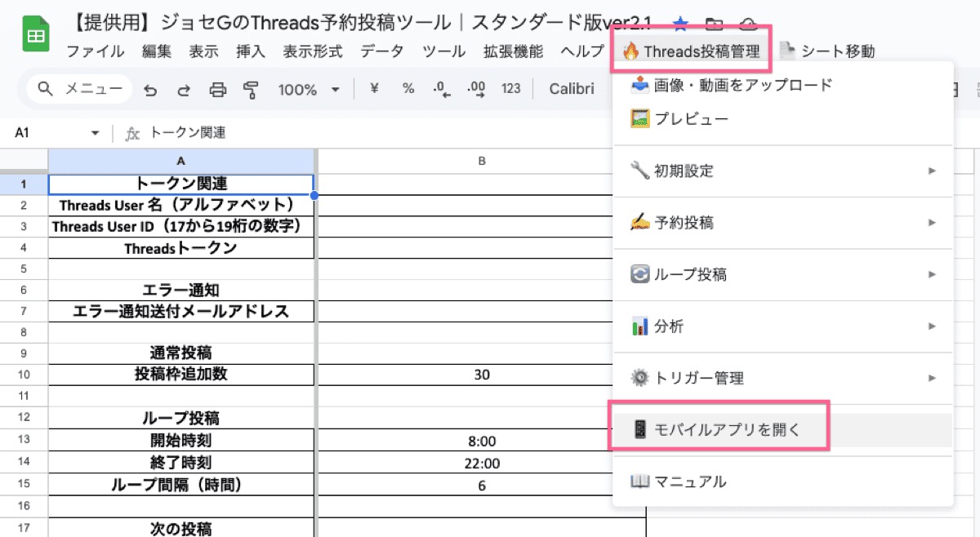This screenshot has height=537, width=980.
Task: Open the 123 number format options
Action: [x=511, y=89]
